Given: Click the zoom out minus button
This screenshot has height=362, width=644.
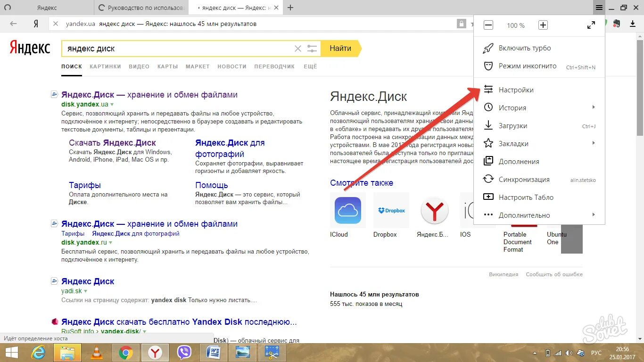Looking at the screenshot, I should (x=488, y=25).
